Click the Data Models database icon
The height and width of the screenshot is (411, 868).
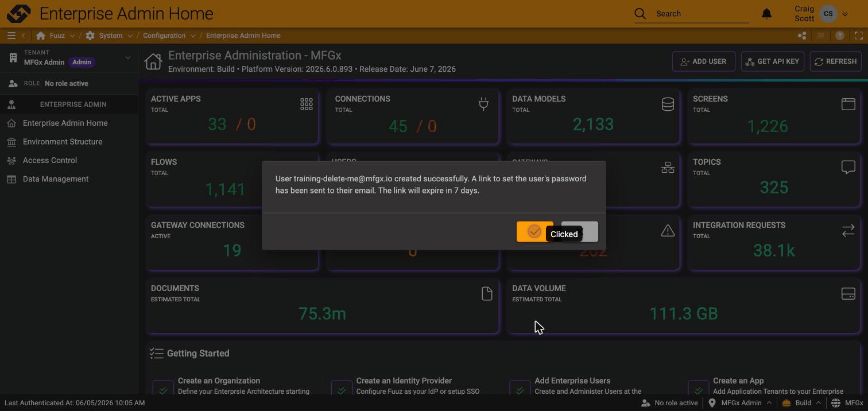pos(668,104)
